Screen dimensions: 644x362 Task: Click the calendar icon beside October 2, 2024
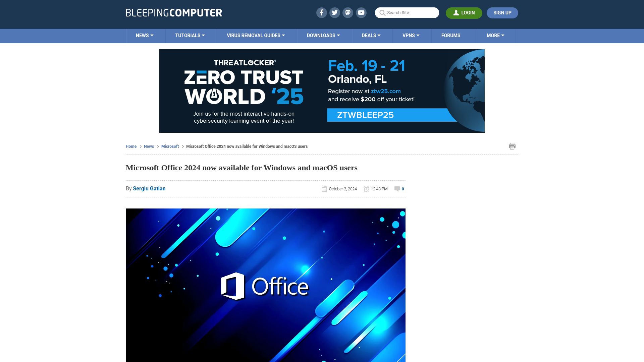click(x=324, y=189)
